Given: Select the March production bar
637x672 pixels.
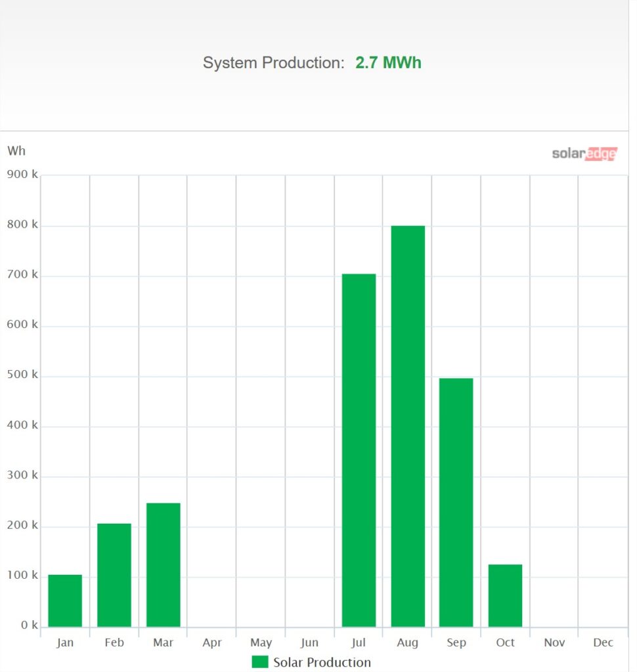Looking at the screenshot, I should click(x=164, y=565).
